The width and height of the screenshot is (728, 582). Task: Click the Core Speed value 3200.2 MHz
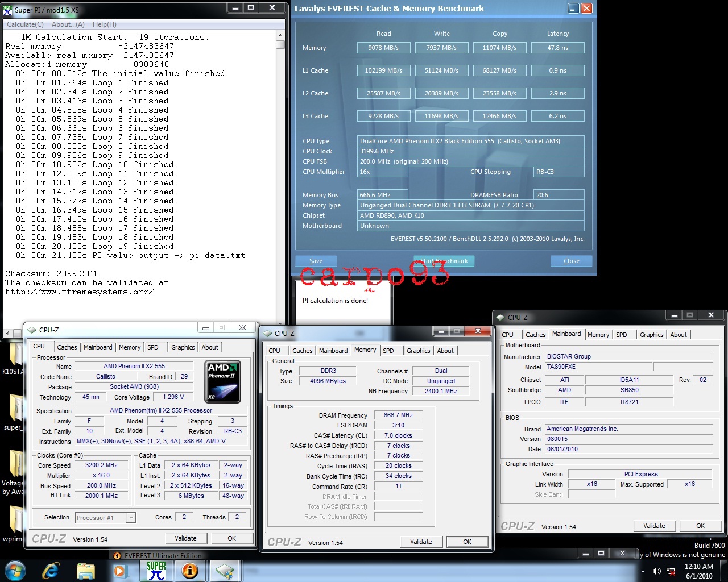click(102, 465)
